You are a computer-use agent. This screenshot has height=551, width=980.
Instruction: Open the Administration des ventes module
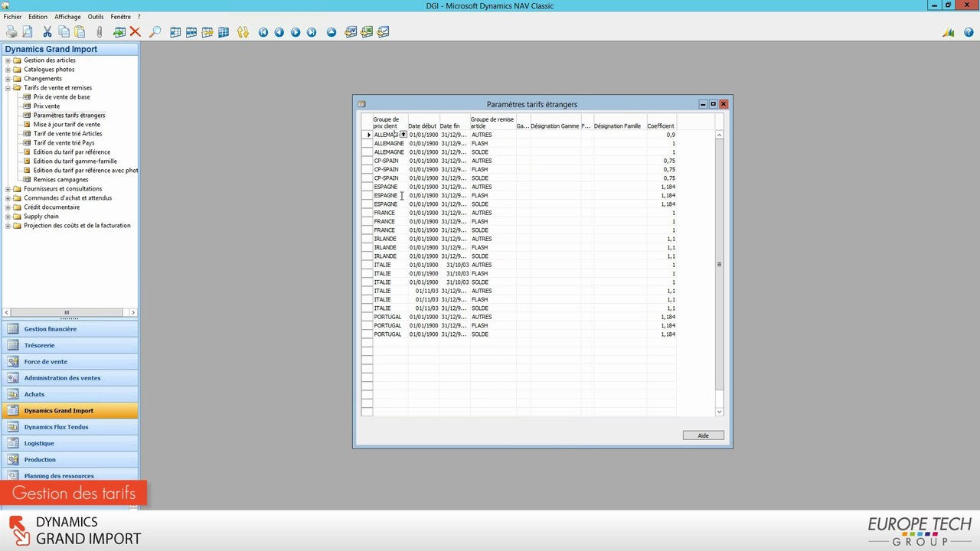pyautogui.click(x=70, y=378)
